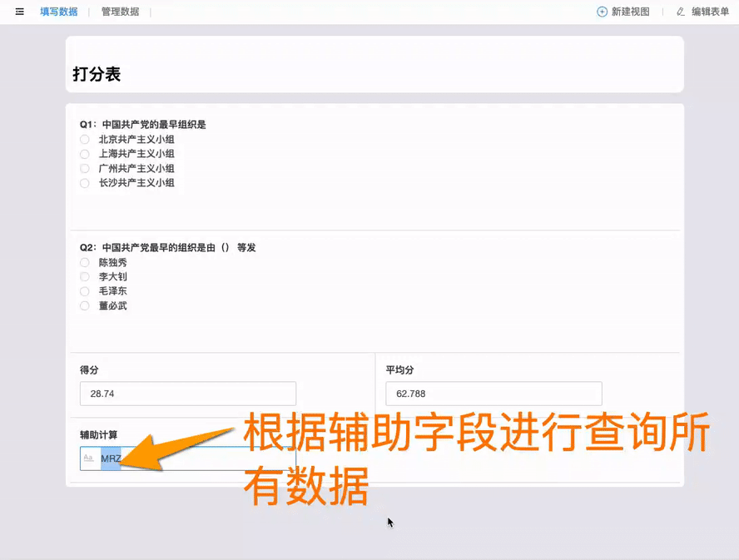Open the hamburger menu icon

[x=19, y=12]
